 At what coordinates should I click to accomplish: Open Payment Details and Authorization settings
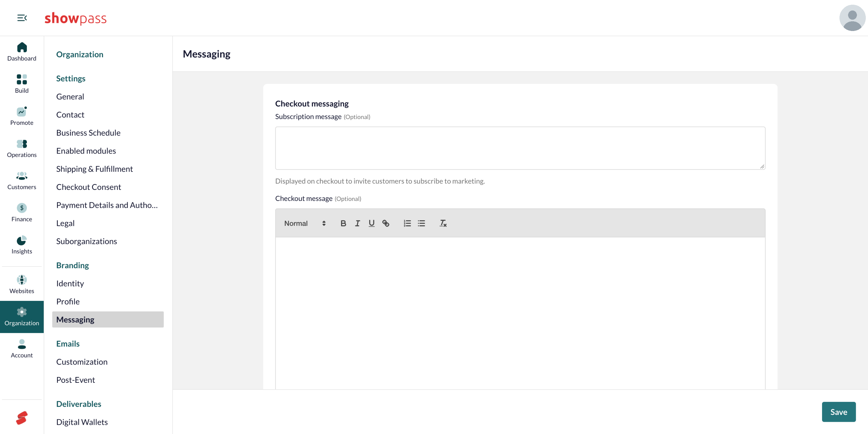coord(107,205)
